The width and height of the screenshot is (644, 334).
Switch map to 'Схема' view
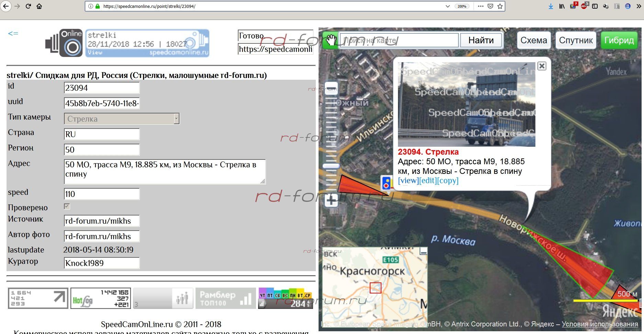click(x=534, y=41)
